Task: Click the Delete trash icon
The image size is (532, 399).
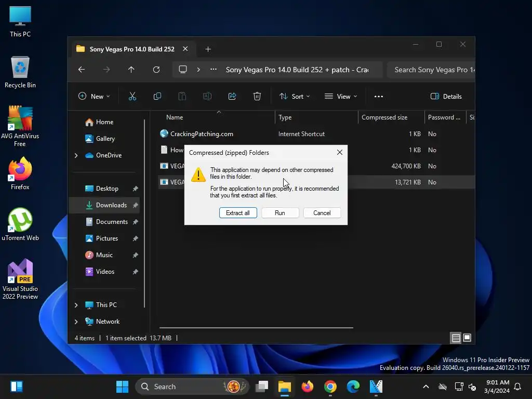Action: (257, 96)
